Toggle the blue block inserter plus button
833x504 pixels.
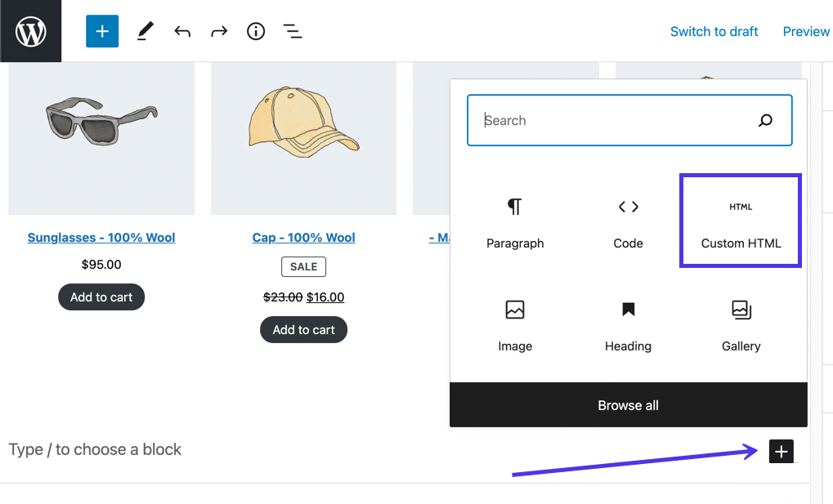tap(102, 31)
